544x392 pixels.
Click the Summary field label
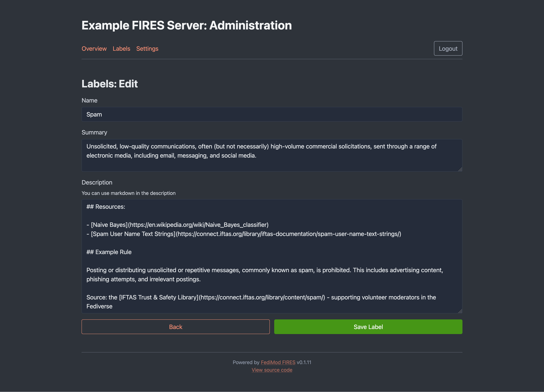[x=94, y=132]
